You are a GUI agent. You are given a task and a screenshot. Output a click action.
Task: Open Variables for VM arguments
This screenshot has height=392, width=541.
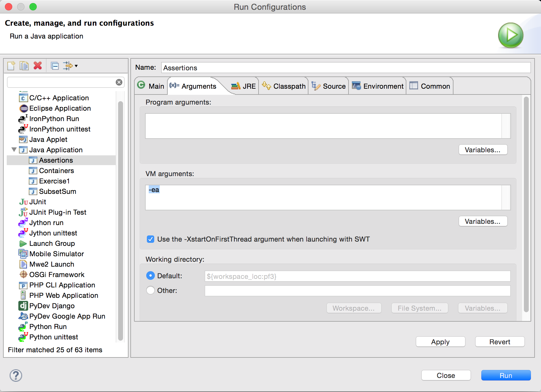[483, 221]
